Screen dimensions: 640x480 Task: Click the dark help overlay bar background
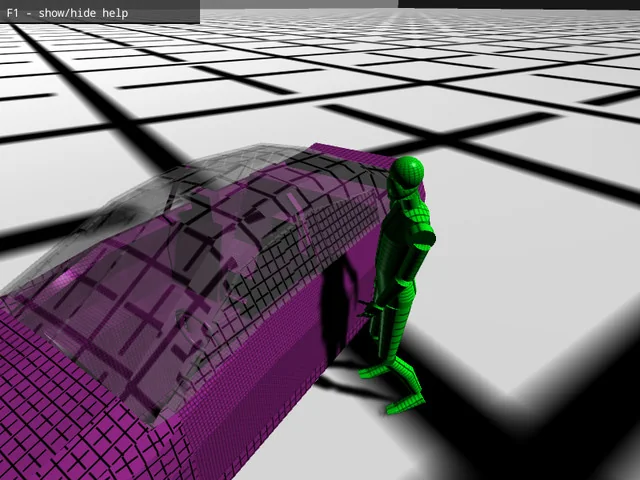click(170, 14)
